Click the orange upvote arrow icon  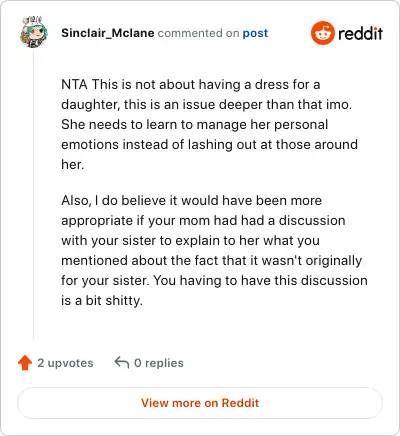25,363
